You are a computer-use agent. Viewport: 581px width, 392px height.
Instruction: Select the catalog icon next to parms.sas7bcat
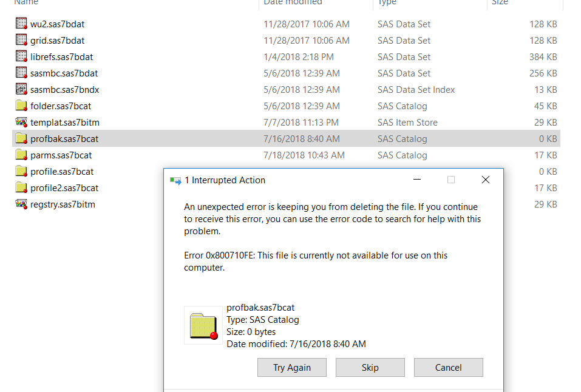coord(21,155)
